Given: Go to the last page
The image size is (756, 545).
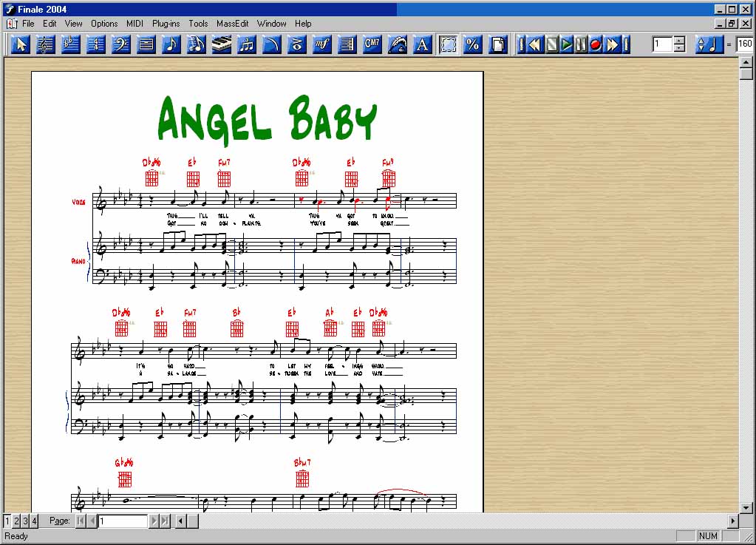Looking at the screenshot, I should [166, 521].
